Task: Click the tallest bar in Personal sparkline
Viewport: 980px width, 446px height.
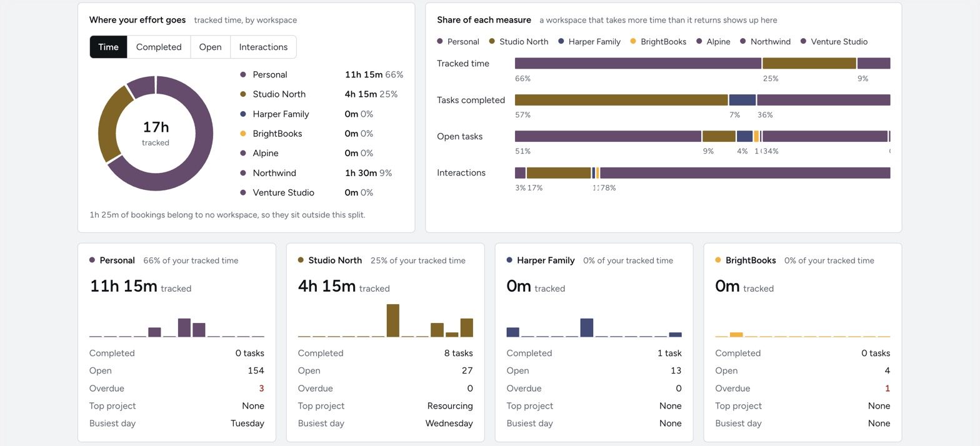Action: (x=184, y=328)
